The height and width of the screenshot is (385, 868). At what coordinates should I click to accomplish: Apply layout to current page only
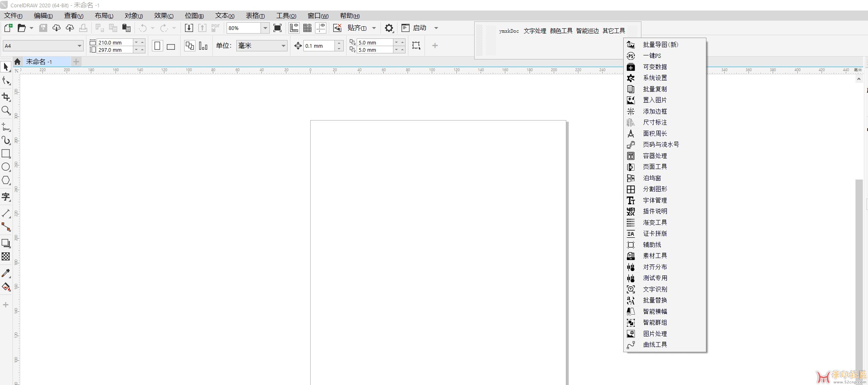pyautogui.click(x=203, y=46)
